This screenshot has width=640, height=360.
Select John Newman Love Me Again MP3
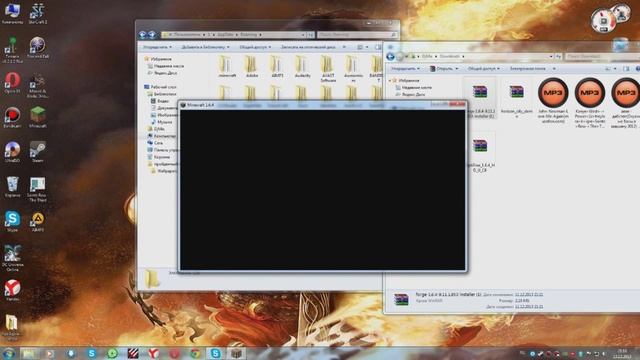click(553, 100)
